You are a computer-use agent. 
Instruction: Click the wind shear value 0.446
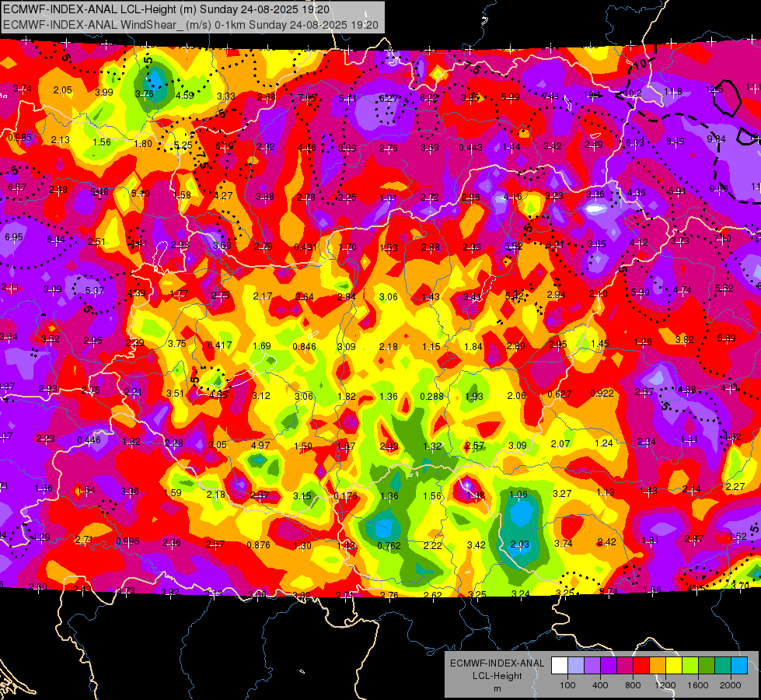[x=89, y=440]
